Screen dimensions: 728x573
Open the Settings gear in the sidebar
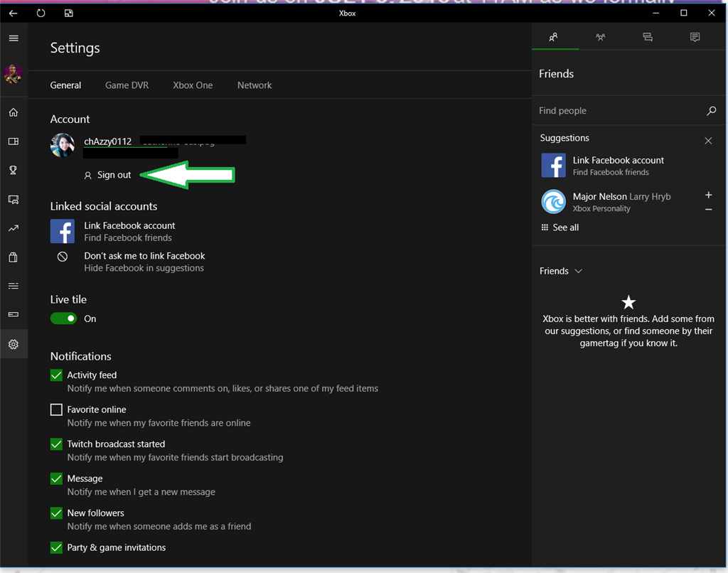point(13,344)
